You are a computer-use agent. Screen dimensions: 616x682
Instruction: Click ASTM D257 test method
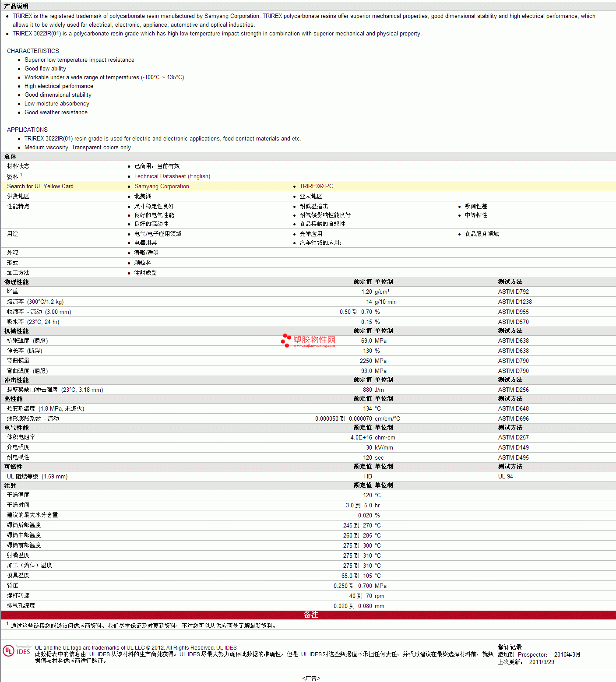(514, 437)
